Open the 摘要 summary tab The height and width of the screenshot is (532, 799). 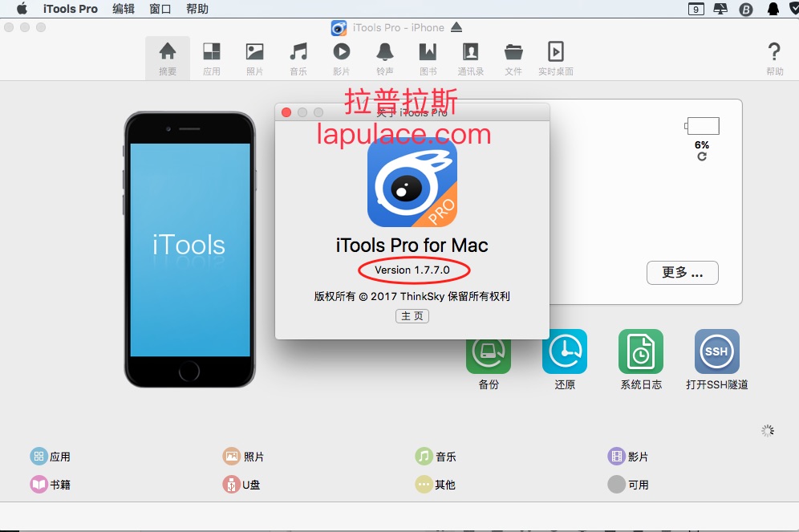[x=167, y=58]
